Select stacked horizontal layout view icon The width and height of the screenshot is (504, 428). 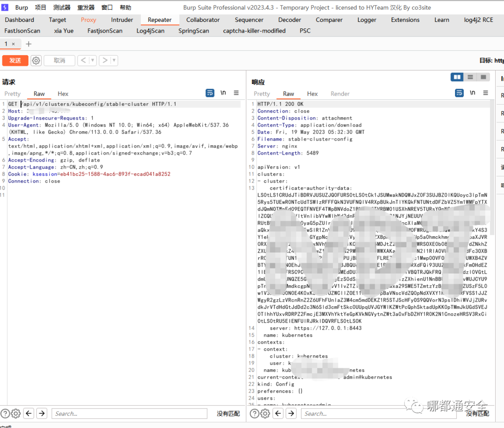470,77
